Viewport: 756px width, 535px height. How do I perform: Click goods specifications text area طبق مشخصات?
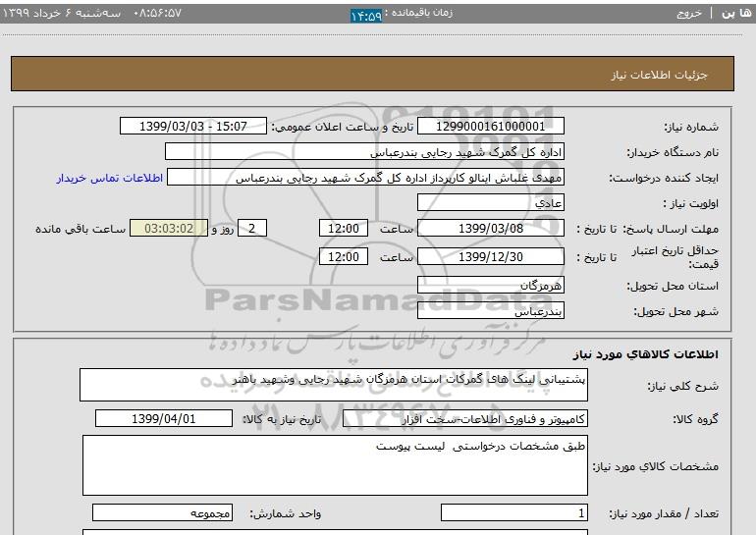pyautogui.click(x=335, y=465)
